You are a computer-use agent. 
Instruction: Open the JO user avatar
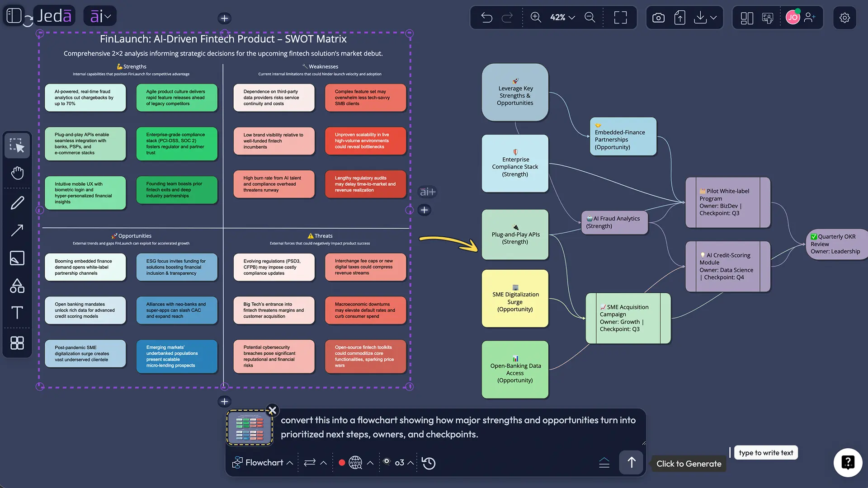click(x=793, y=18)
